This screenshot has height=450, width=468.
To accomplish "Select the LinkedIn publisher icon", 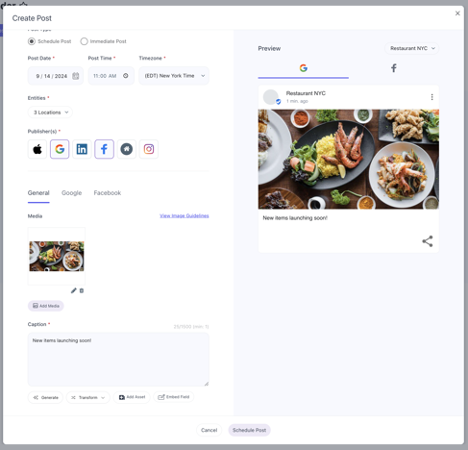I will [x=82, y=149].
